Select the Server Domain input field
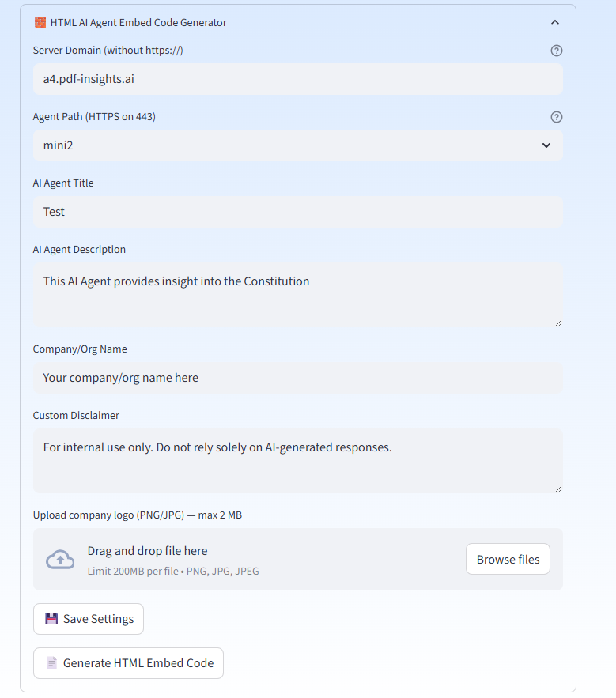The height and width of the screenshot is (698, 616). tap(297, 79)
